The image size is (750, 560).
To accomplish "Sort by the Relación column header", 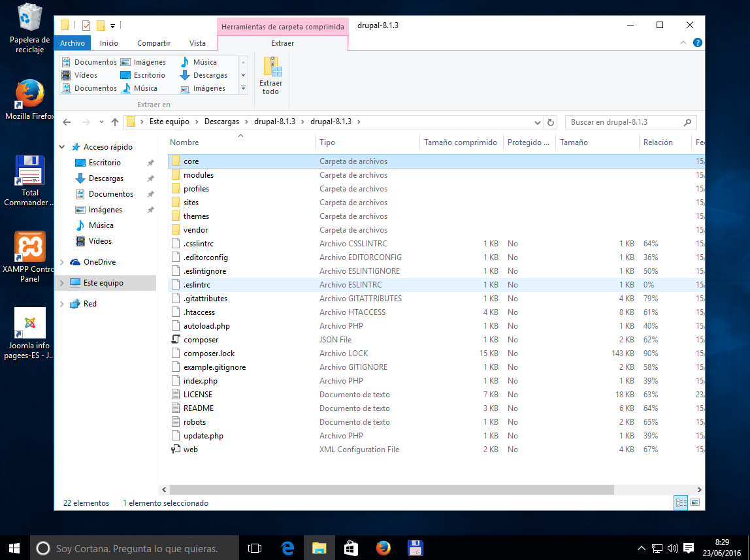I will pyautogui.click(x=658, y=142).
